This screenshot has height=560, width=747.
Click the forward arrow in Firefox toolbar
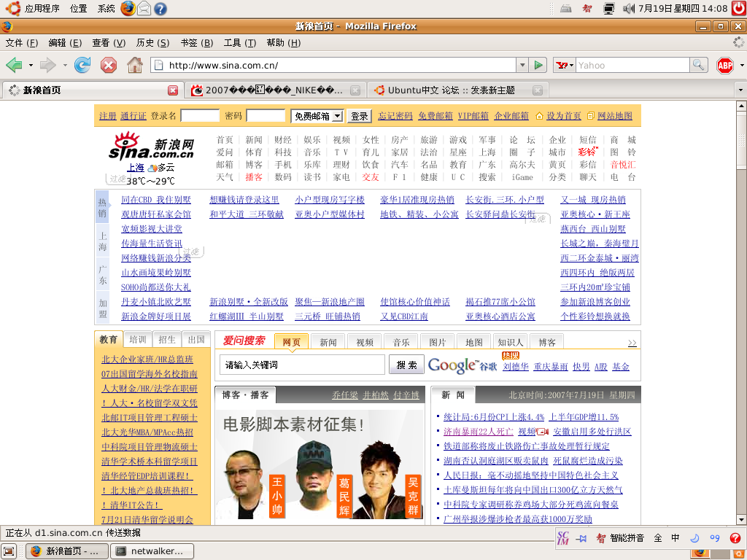point(47,65)
